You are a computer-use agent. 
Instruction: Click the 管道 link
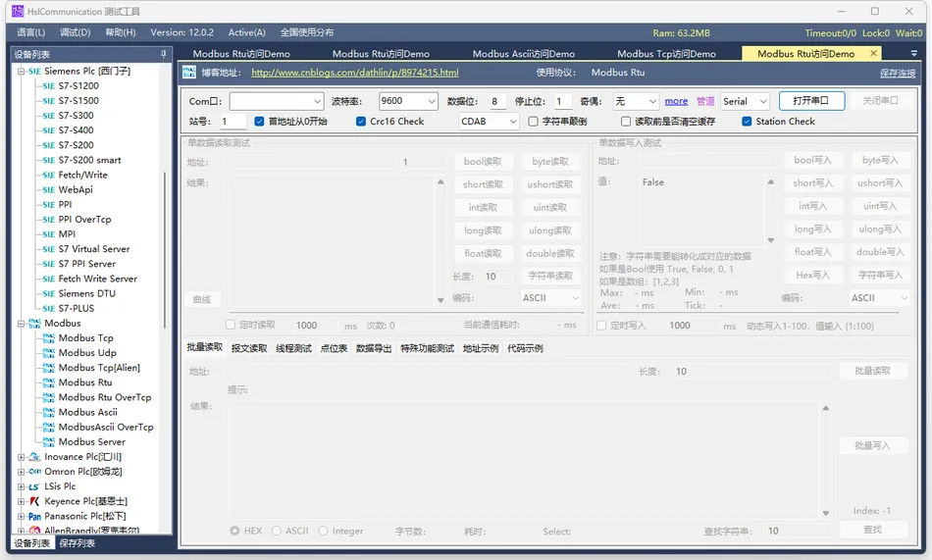tap(705, 101)
